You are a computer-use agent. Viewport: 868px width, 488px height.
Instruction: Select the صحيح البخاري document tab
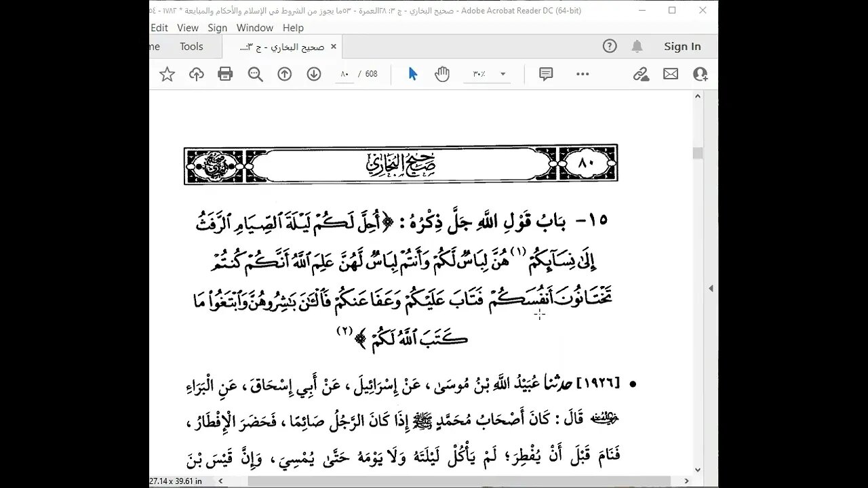tap(283, 47)
